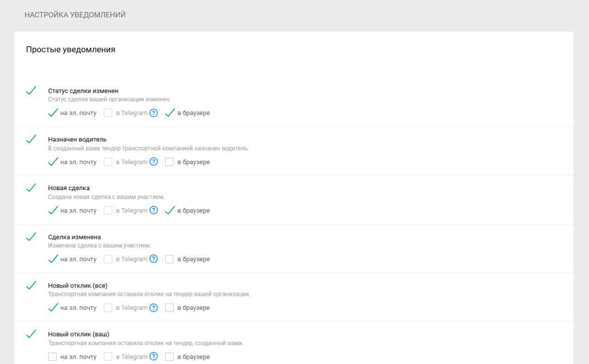Viewport: 589px width, 364px height.
Task: Uncheck email option for Статус сделки изменен
Action: [52, 113]
